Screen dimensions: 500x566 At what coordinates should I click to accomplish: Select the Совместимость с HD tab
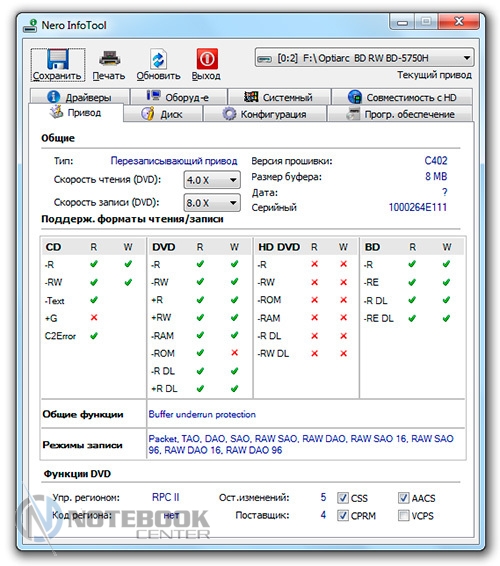(402, 97)
